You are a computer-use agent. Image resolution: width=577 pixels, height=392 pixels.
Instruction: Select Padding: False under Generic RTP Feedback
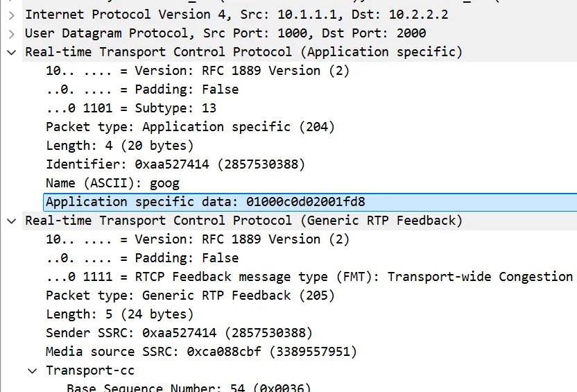pos(142,258)
